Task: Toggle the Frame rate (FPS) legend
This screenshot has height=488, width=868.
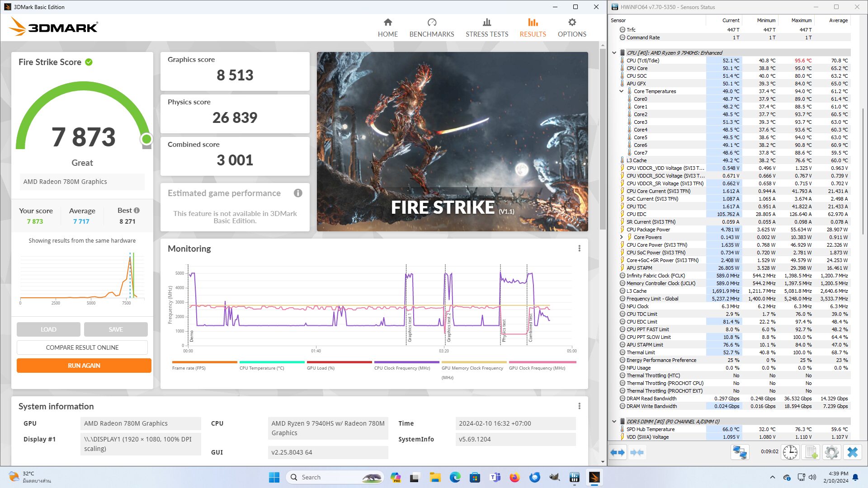Action: pos(204,365)
